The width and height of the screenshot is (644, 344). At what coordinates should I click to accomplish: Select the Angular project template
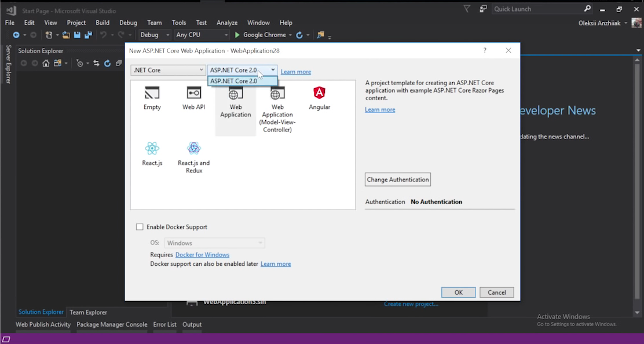[320, 98]
